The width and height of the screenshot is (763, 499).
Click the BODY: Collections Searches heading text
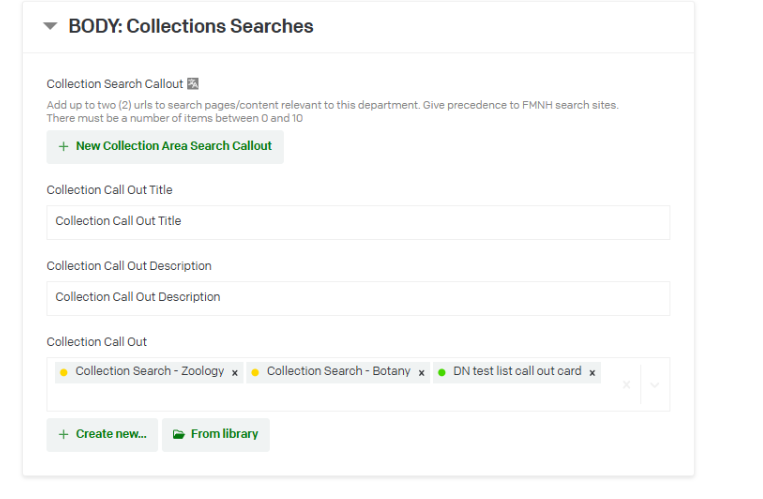click(191, 27)
